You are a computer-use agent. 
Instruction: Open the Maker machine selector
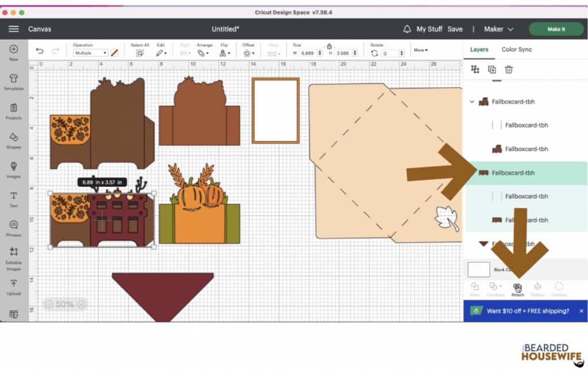click(x=497, y=29)
